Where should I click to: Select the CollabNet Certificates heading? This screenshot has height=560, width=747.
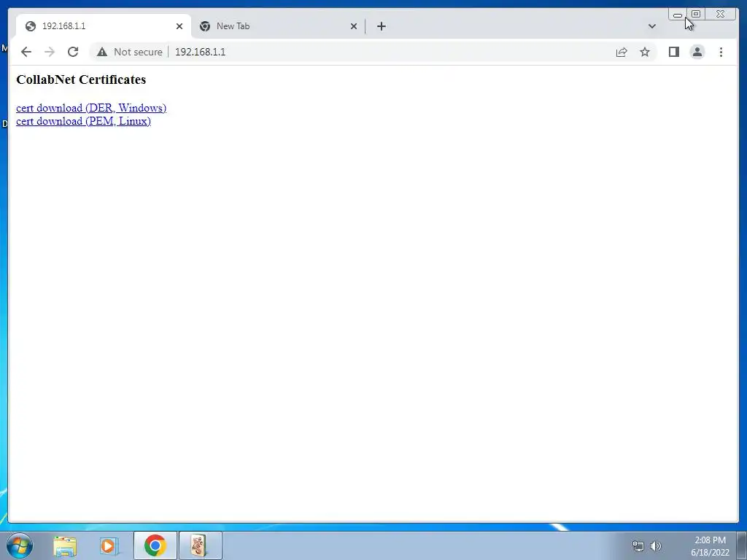pyautogui.click(x=81, y=79)
